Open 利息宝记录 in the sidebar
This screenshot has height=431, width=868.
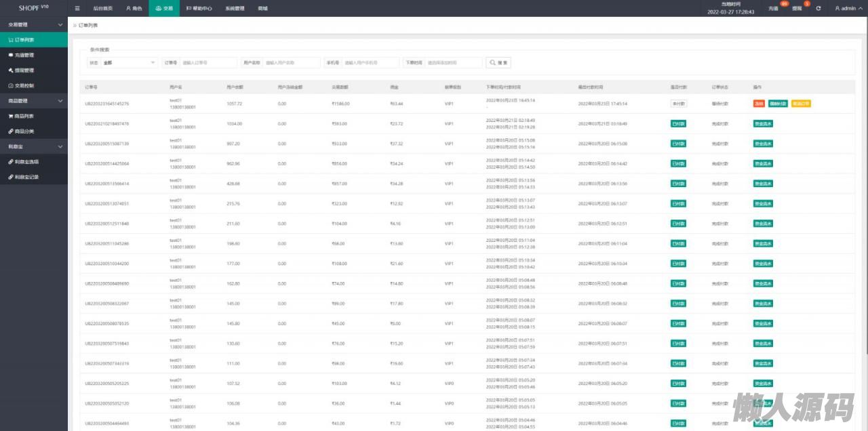26,177
